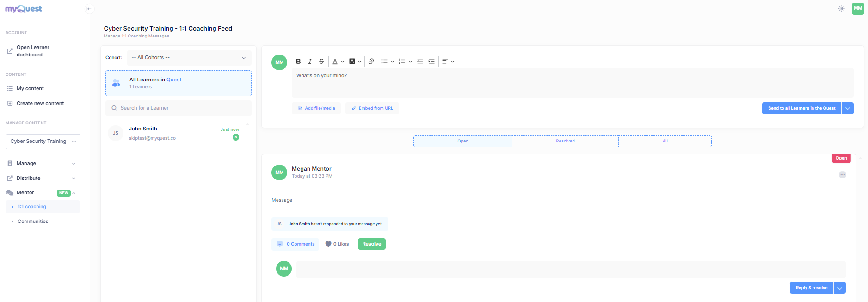
Task: Toggle bold formatting in the message editor
Action: (x=298, y=62)
